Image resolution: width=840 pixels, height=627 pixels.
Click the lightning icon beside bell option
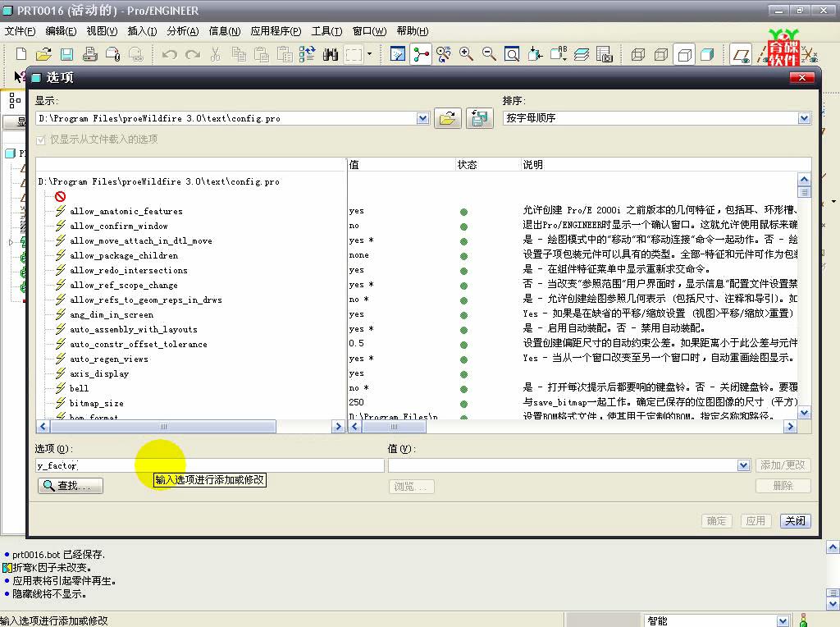tap(61, 388)
